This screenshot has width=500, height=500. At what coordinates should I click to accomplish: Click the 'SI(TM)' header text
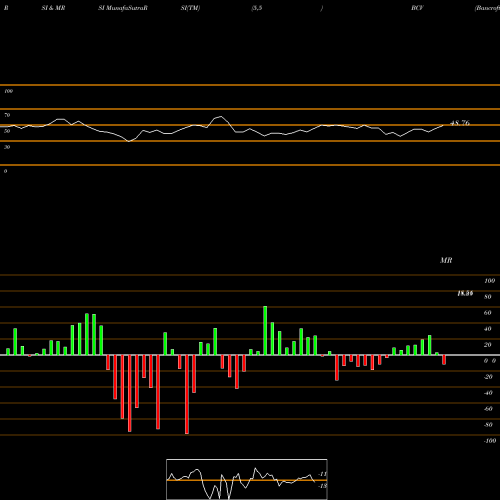190,8
